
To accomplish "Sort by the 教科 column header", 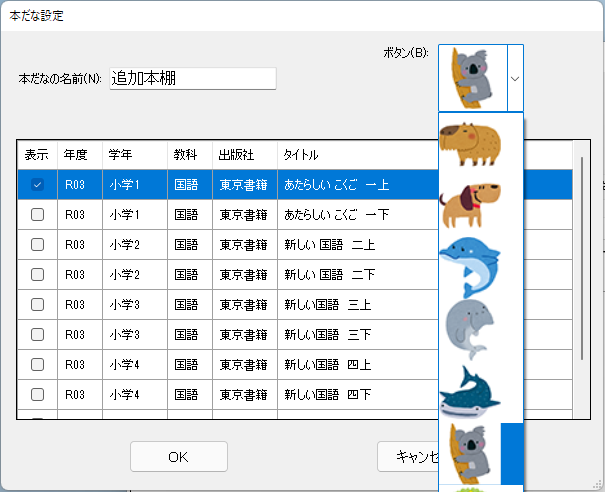I will point(190,155).
